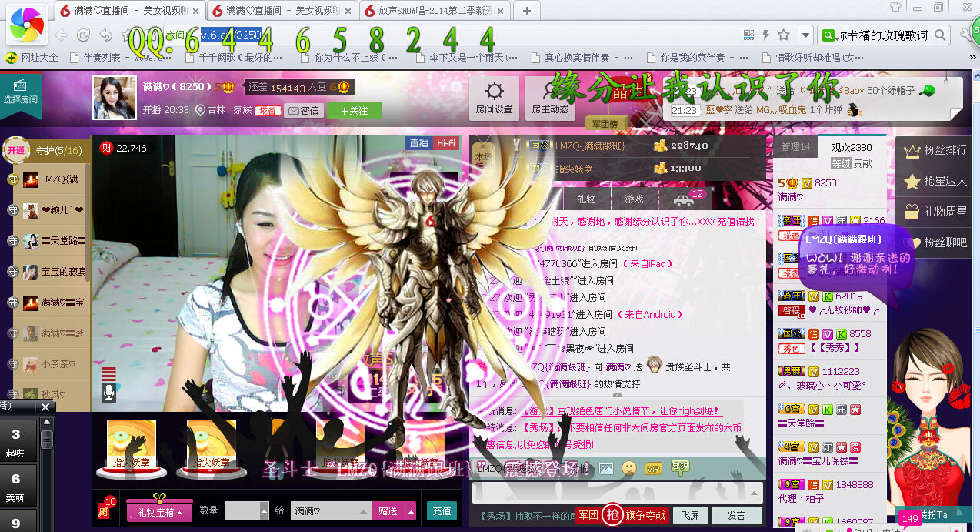Click the VIP badge icon in chat toolbar
This screenshot has height=532, width=980.
coord(653,468)
